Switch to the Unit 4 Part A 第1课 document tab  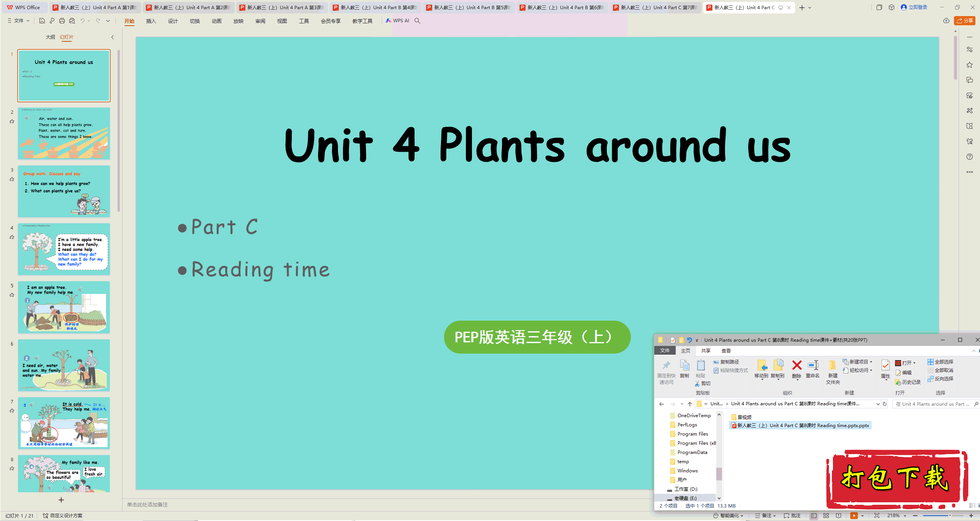(96, 7)
